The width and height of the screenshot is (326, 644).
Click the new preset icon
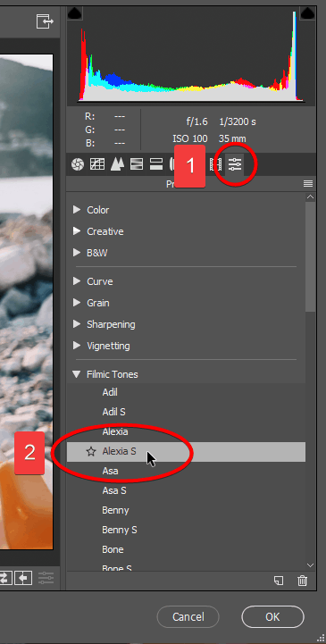(x=279, y=581)
